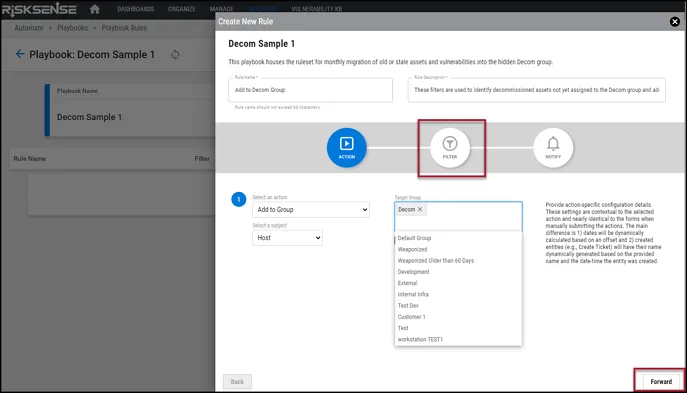Click the Forward button
The width and height of the screenshot is (687, 393).
(x=661, y=382)
